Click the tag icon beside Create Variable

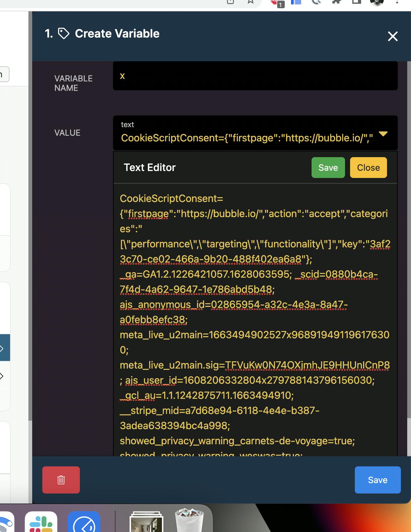[x=64, y=34]
